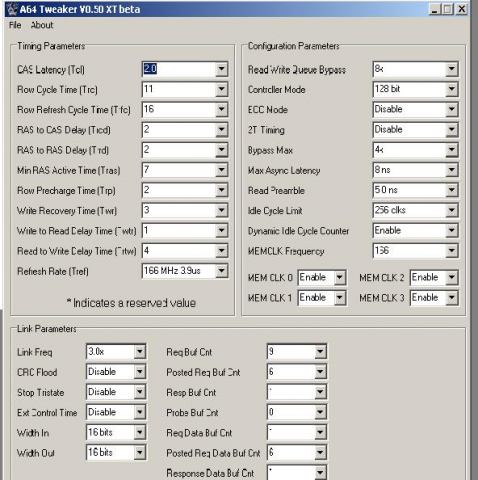Expand the CRC Flood dropdown

[x=139, y=372]
